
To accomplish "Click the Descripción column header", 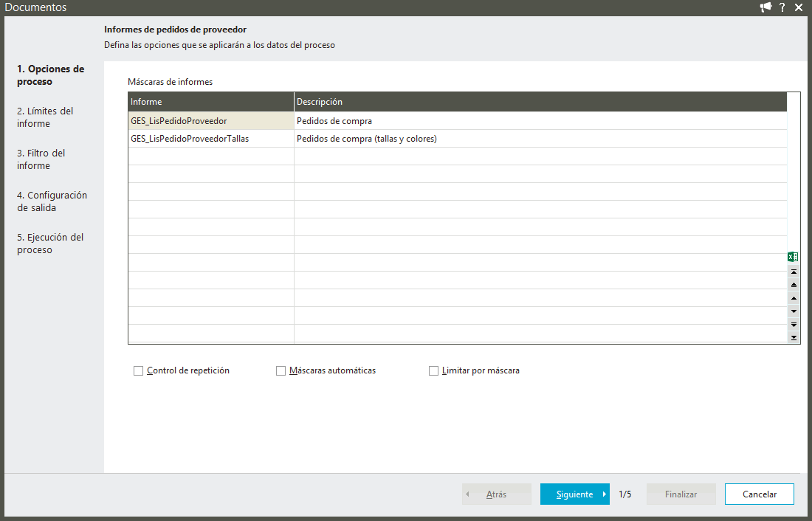I will (540, 102).
